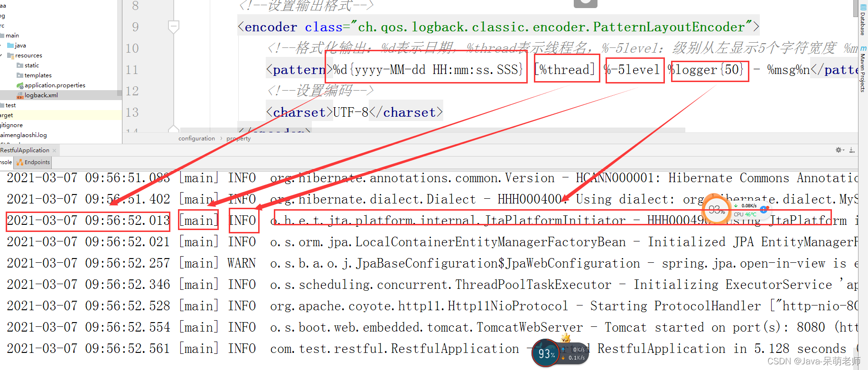Viewport: 868px width, 370px height.
Task: Open the .gitignore file
Action: tap(11, 125)
